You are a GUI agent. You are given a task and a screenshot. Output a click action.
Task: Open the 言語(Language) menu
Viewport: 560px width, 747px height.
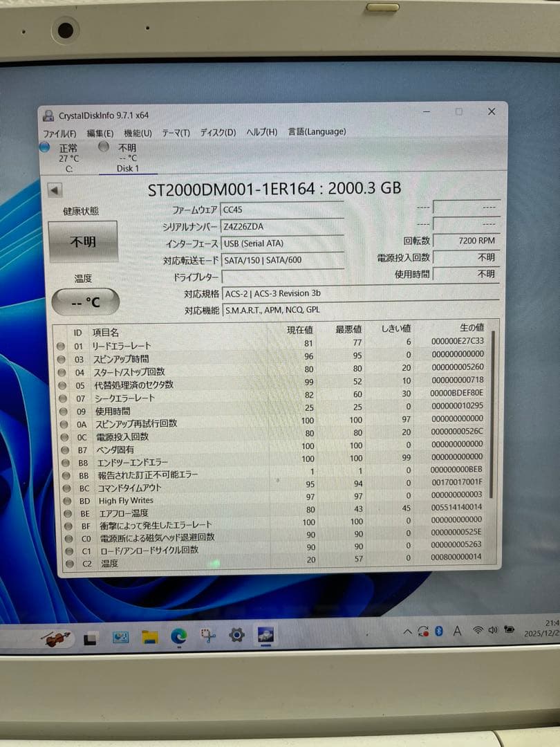coord(317,131)
